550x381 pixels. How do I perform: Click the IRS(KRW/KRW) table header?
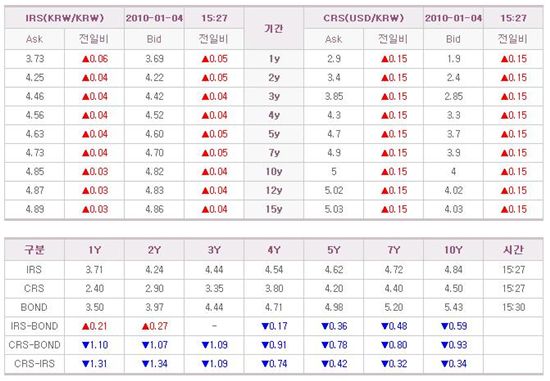coord(65,18)
